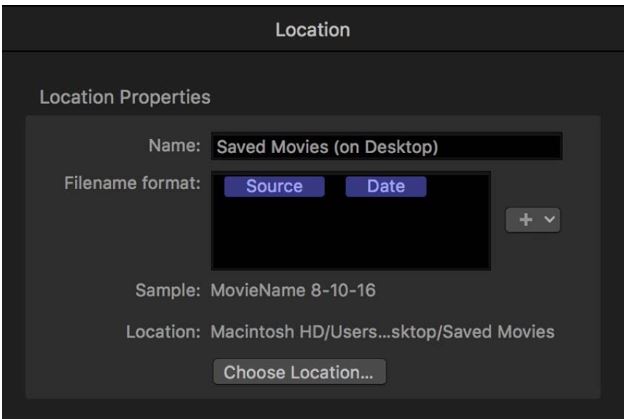Click the word Saved in the Name field
This screenshot has width=628, height=419.
tap(239, 147)
